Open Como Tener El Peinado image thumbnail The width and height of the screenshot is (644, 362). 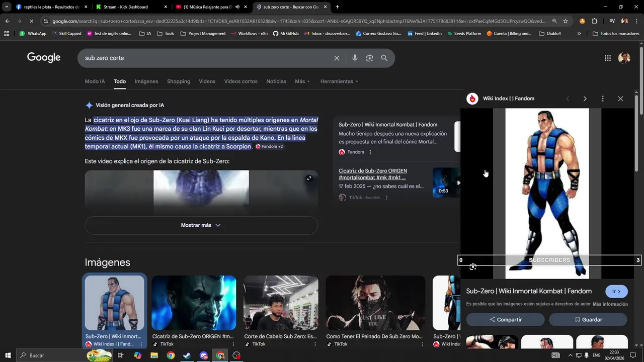[x=375, y=303]
